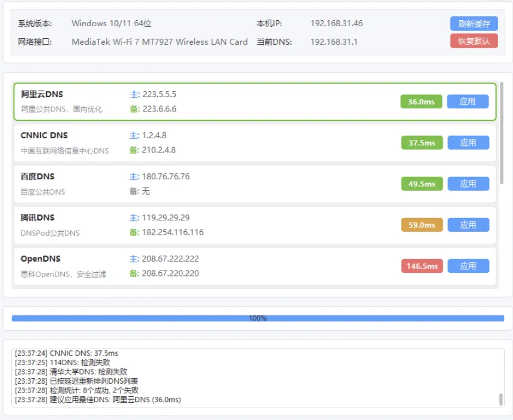The image size is (513, 420).
Task: Click the 37.5ms latency badge for CNNIC
Action: pyautogui.click(x=421, y=142)
